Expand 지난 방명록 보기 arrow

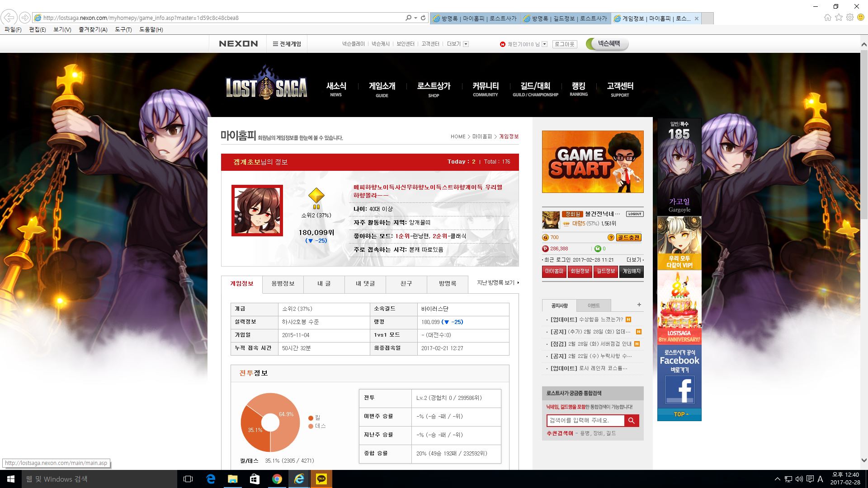point(518,283)
